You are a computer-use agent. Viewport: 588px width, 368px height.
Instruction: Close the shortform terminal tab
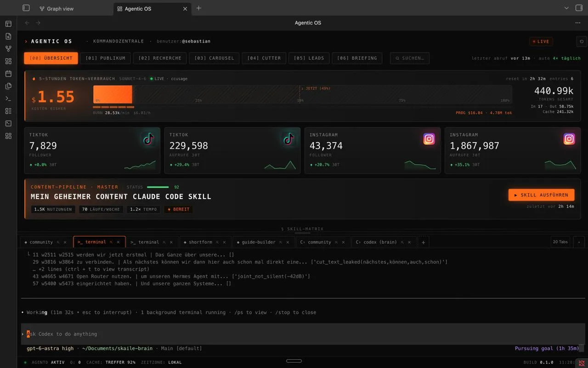[x=225, y=242]
